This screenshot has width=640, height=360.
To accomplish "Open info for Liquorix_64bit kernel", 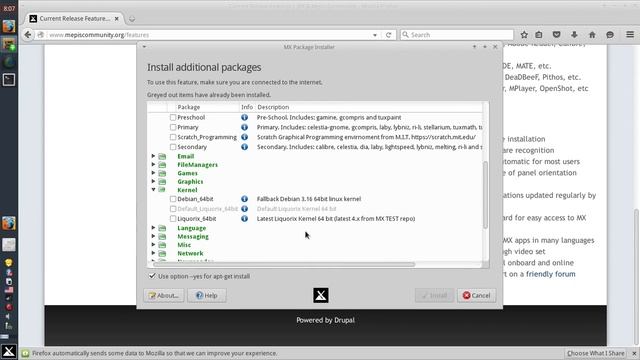I will [x=244, y=219].
